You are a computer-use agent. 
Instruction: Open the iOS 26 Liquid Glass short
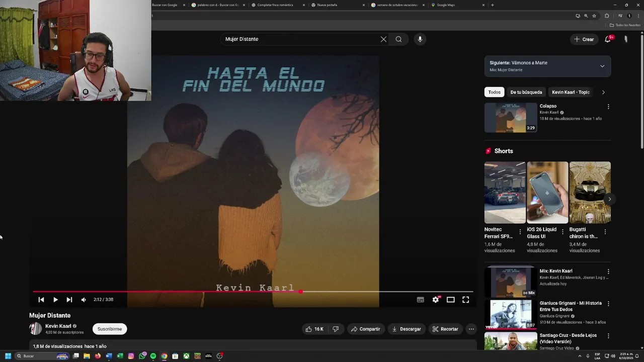pyautogui.click(x=547, y=193)
